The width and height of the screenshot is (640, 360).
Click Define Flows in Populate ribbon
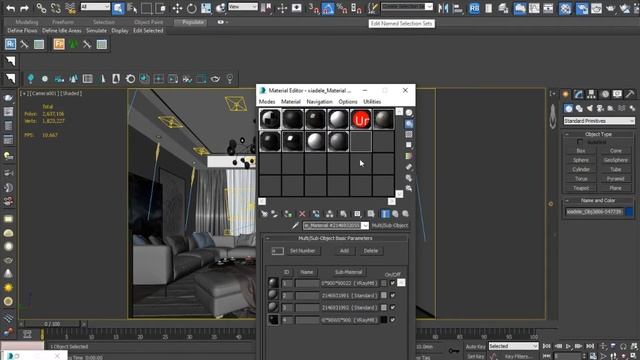(22, 31)
